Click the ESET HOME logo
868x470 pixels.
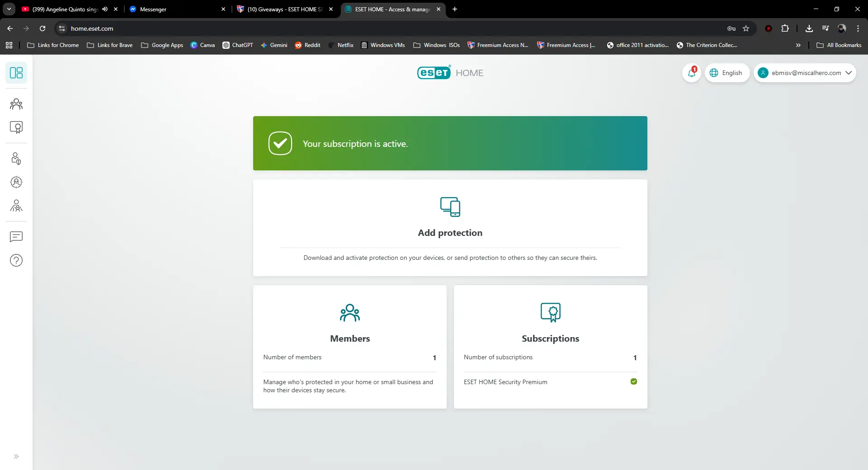pos(450,73)
